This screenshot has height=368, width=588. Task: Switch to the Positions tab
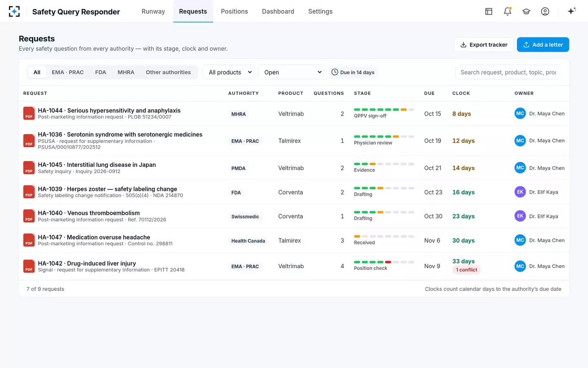coord(234,11)
